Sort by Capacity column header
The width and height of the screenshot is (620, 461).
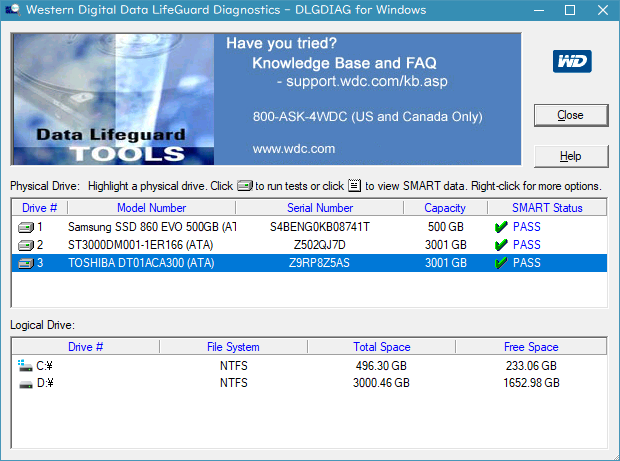pos(445,208)
